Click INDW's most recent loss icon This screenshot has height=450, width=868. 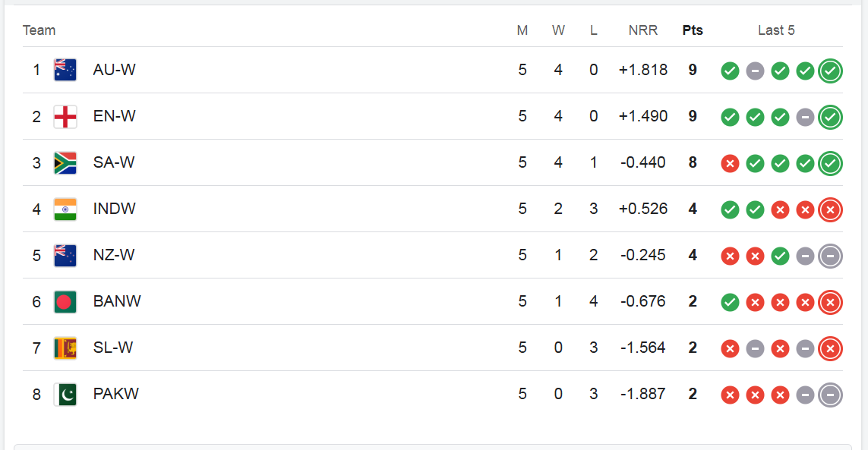click(830, 209)
